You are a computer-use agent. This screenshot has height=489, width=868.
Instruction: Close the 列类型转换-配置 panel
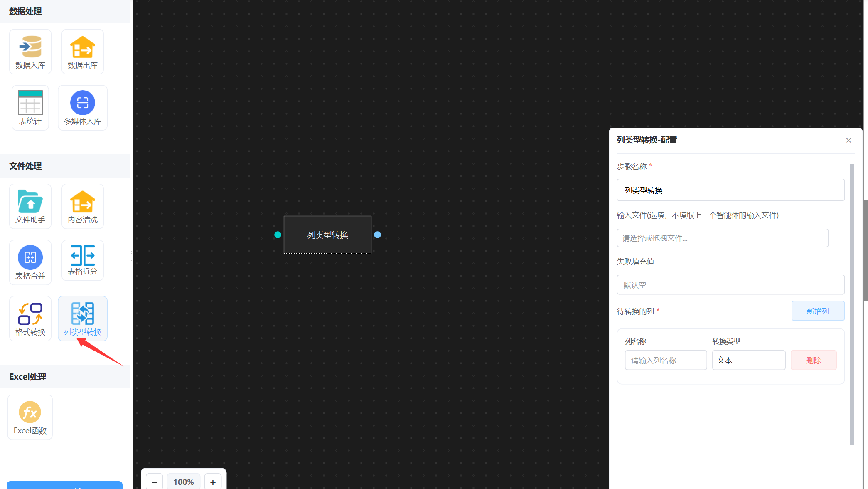click(x=848, y=141)
